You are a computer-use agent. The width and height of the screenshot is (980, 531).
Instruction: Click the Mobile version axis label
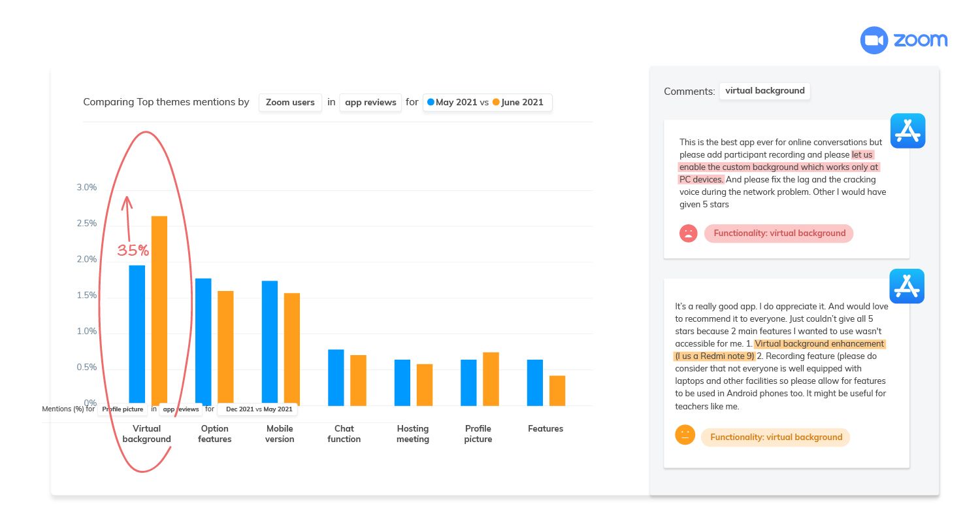[x=280, y=434]
